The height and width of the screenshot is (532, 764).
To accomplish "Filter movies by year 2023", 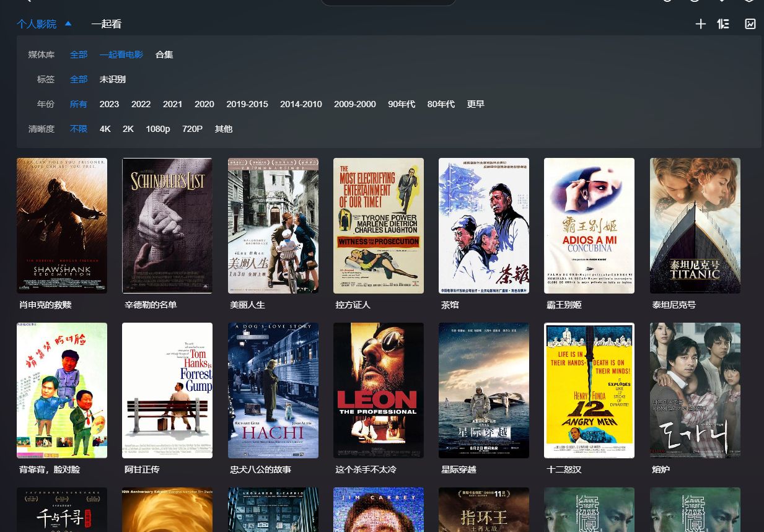I will point(109,104).
